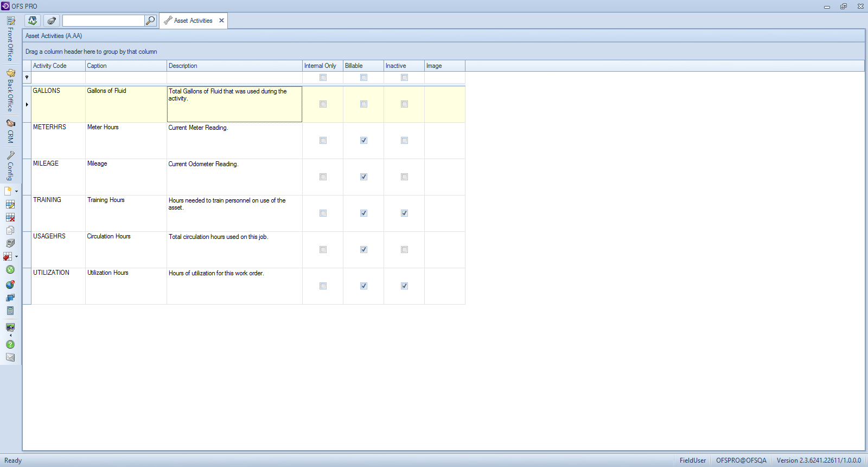Viewport: 868px width, 467px height.
Task: Check Internal Only for USAGEHRS row
Action: 323,250
